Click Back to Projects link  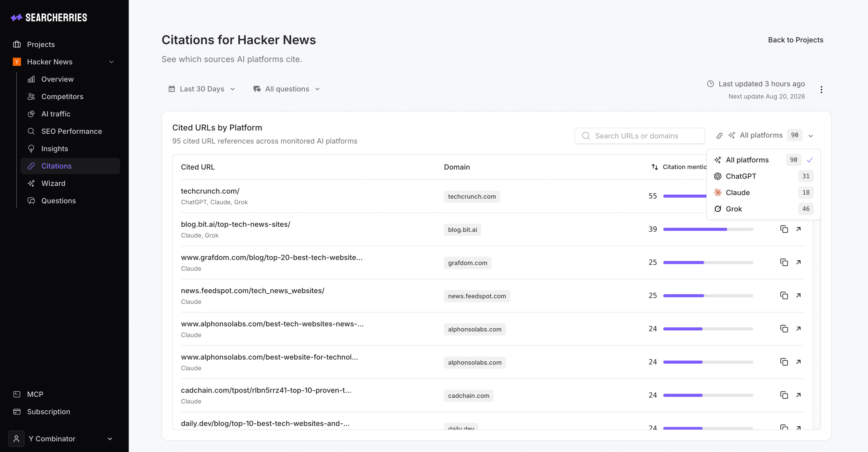pyautogui.click(x=795, y=40)
